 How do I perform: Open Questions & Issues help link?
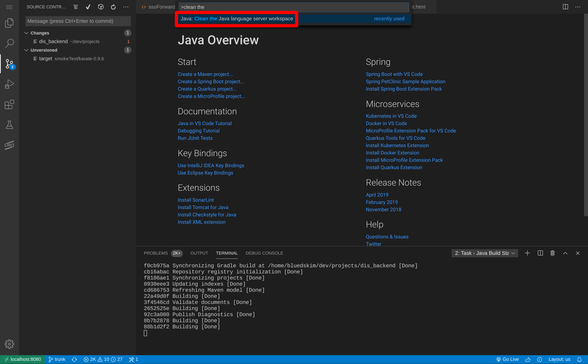pos(387,237)
